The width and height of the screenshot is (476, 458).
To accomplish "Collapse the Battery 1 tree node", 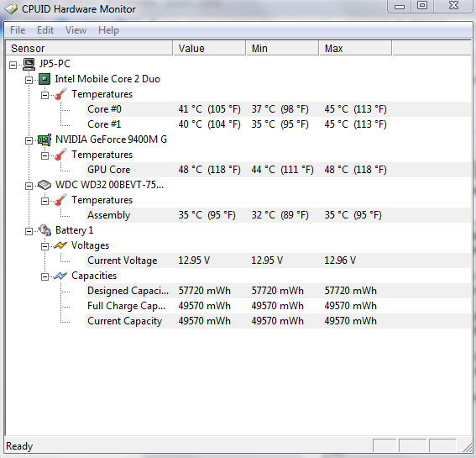I will 29,231.
